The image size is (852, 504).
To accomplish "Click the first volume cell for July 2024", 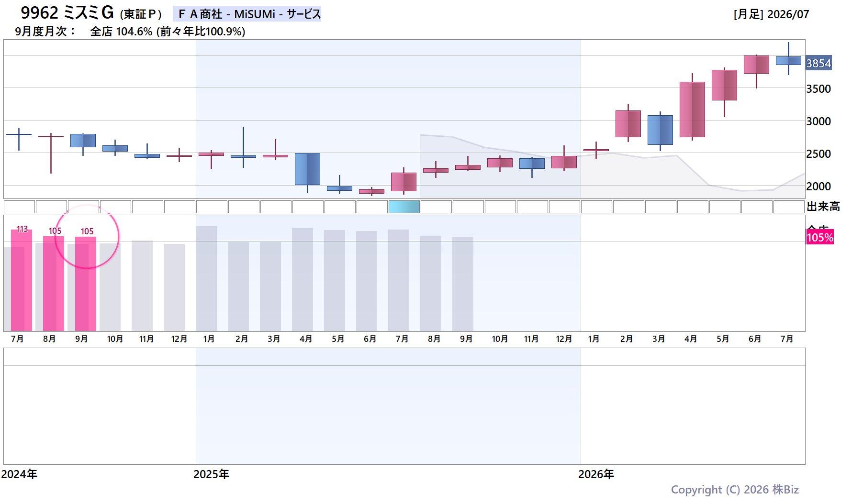I will point(19,207).
